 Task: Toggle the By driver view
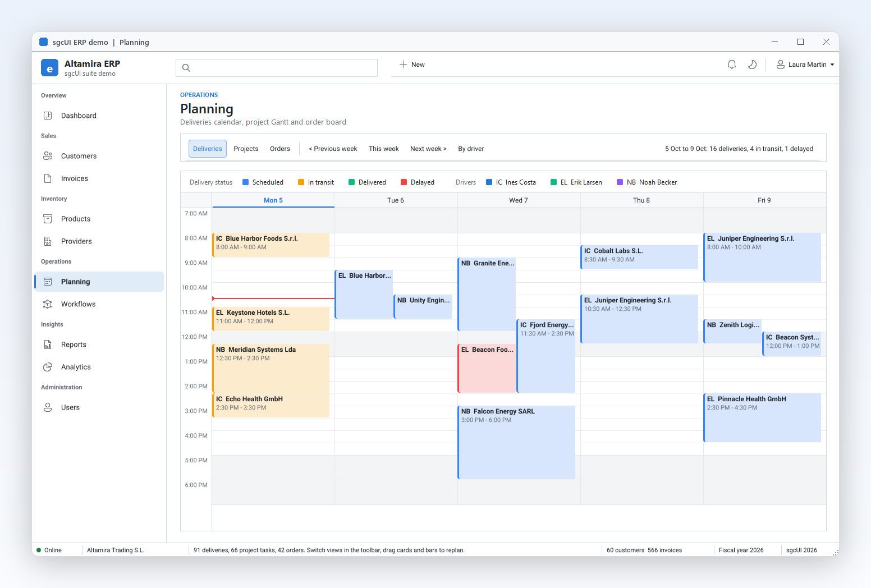(471, 149)
